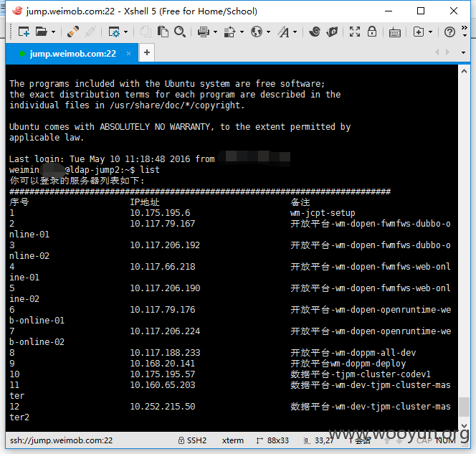Close the jump.weimob.com:22 tab
Screen dimensions: 476x454
129,54
